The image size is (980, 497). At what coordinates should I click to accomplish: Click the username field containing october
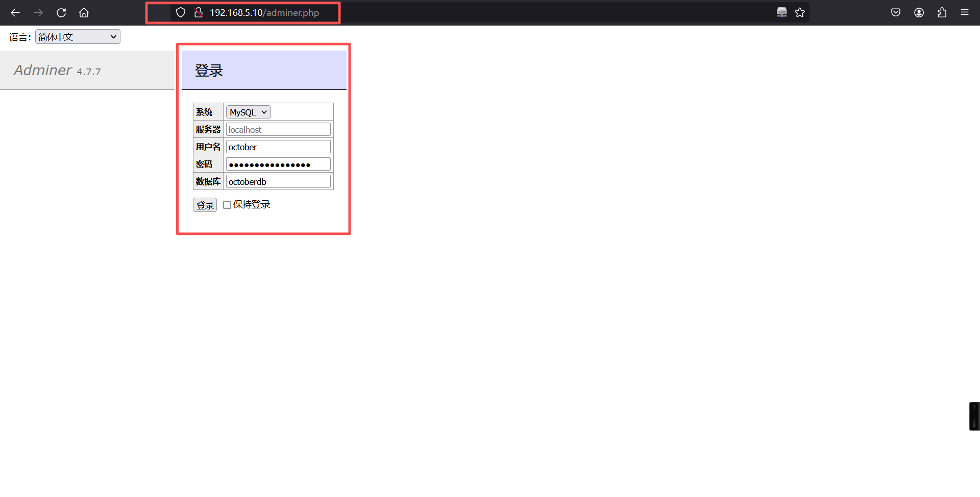(x=278, y=147)
